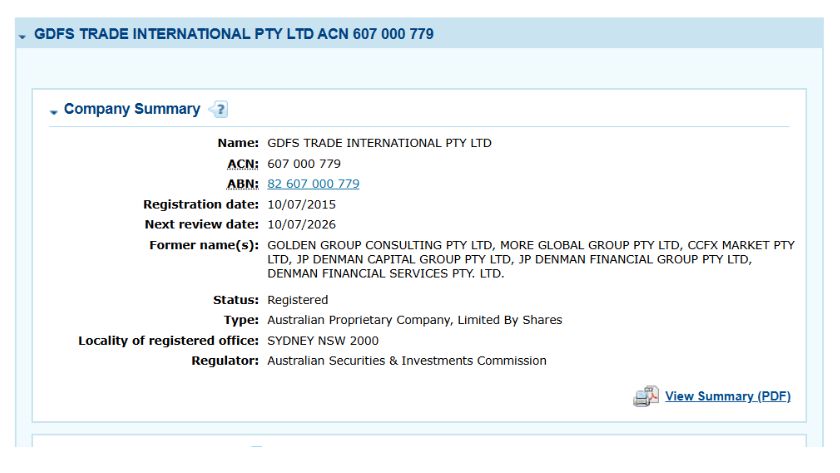This screenshot has height=473, width=840.
Task: Click the registration date 10/07/2015
Action: (301, 204)
